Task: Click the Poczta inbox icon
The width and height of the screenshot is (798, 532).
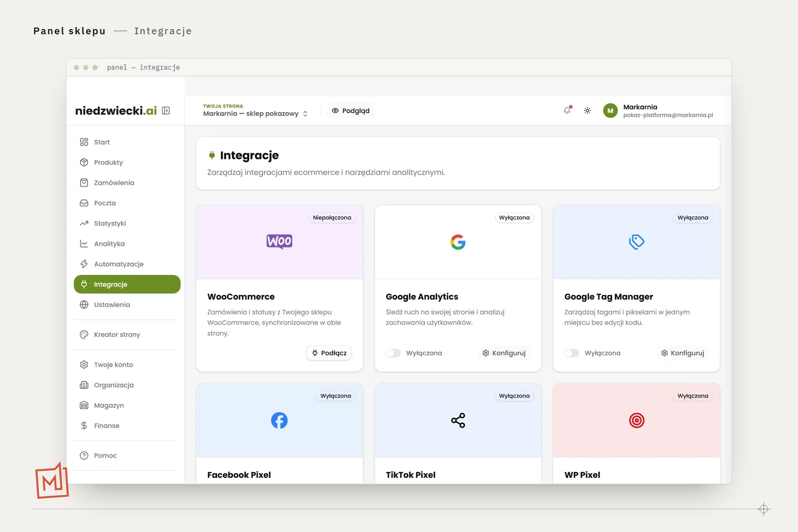Action: 84,203
